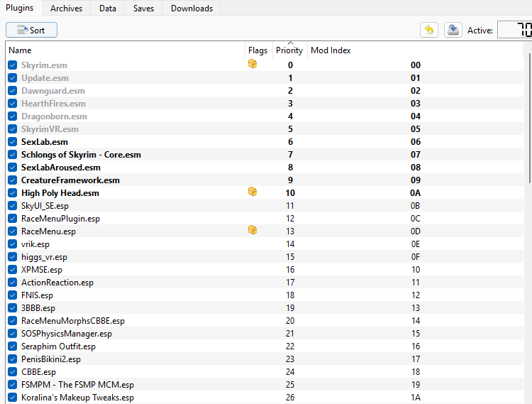This screenshot has width=532, height=404.
Task: Click the Sort plugins button
Action: coord(31,31)
